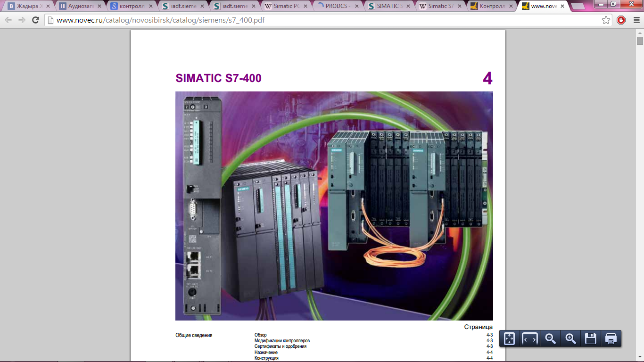
Task: Click the Сертификаты и одобрения entry
Action: point(281,346)
